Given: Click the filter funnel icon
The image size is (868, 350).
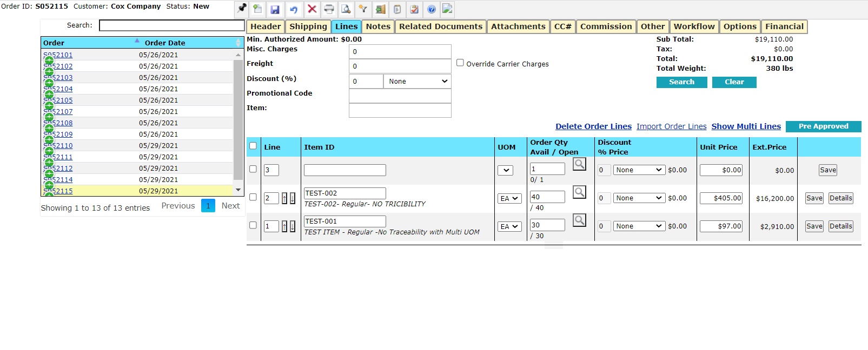Looking at the screenshot, I should point(363,9).
